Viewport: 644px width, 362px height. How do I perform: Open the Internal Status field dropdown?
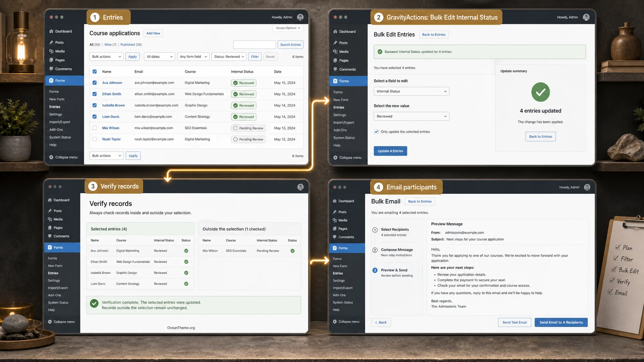point(411,91)
